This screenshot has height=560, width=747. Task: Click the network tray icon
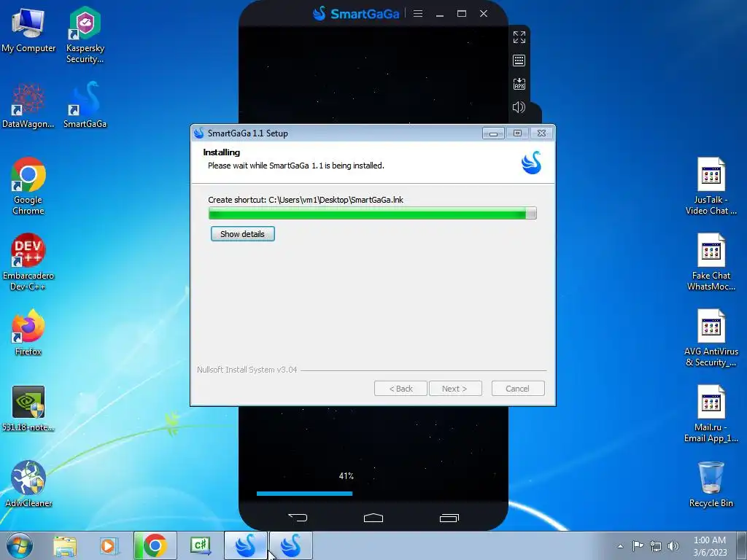[656, 546]
